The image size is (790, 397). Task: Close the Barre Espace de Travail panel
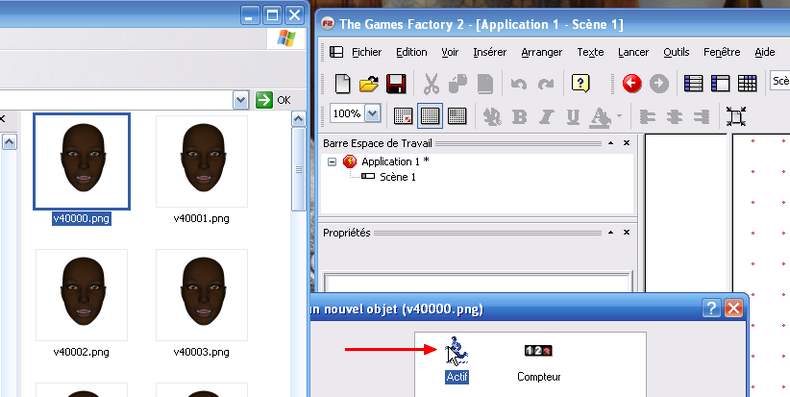pos(627,143)
